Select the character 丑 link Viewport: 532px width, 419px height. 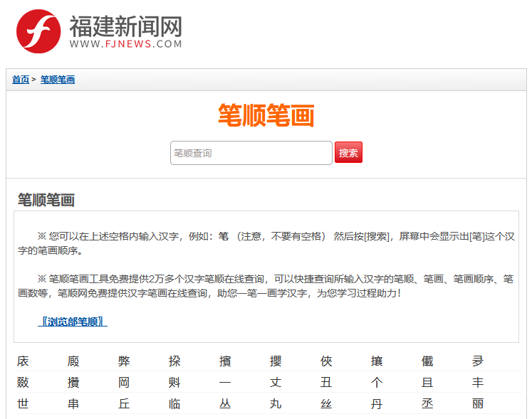click(326, 383)
